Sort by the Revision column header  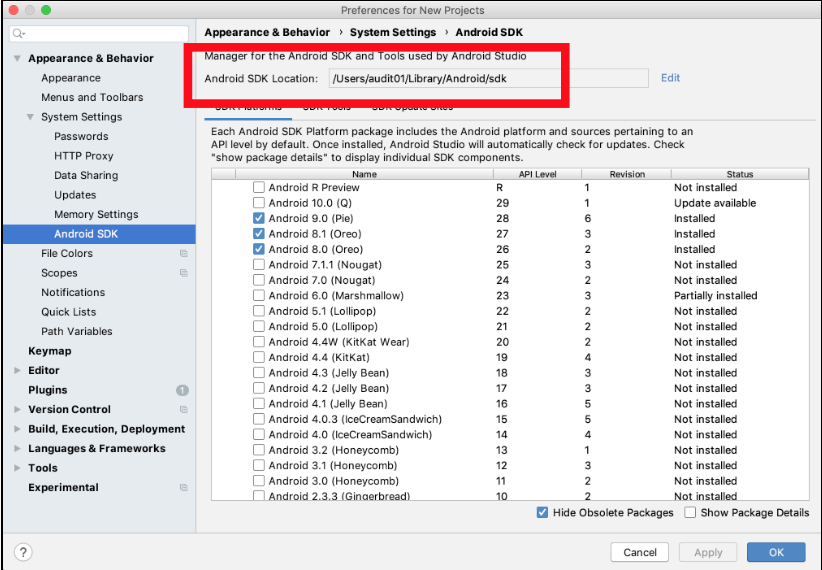click(627, 174)
